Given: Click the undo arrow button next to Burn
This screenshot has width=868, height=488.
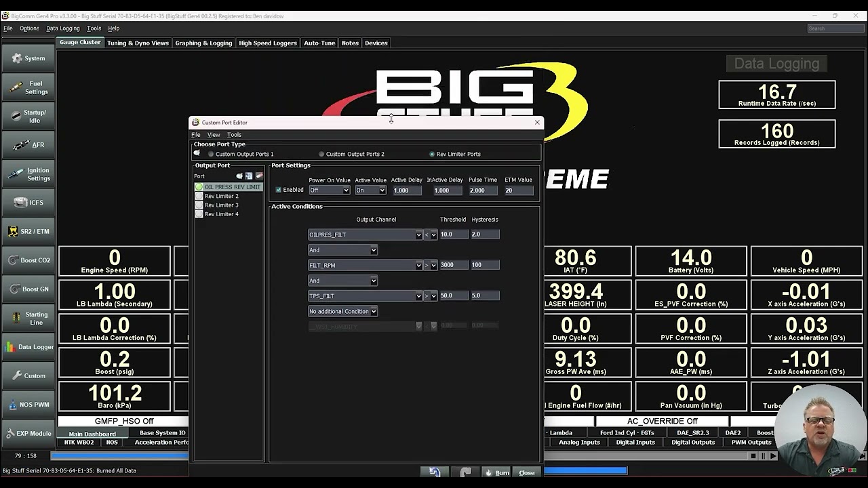Looking at the screenshot, I should tap(435, 472).
